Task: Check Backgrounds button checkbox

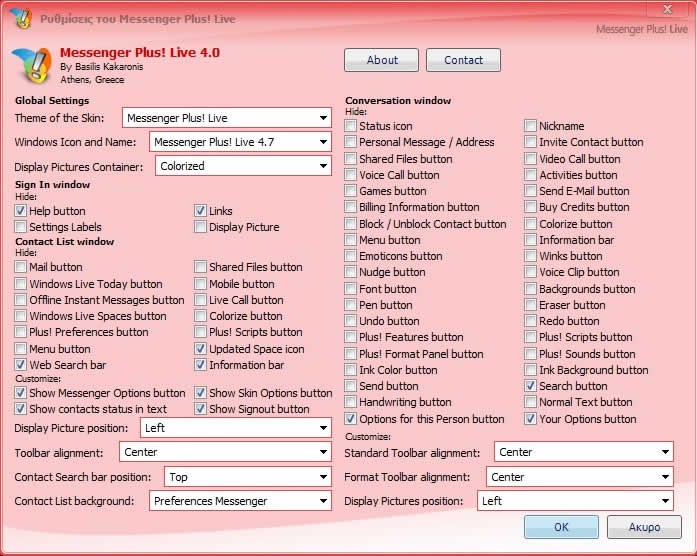Action: click(x=530, y=289)
